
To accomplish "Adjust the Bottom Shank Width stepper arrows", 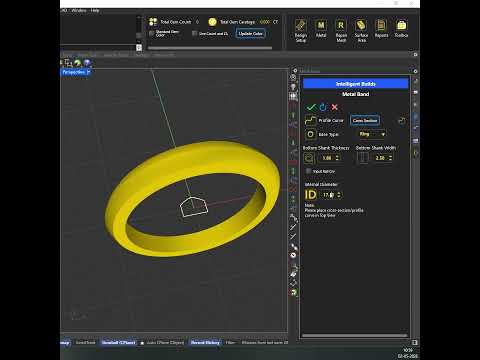I will coord(390,158).
